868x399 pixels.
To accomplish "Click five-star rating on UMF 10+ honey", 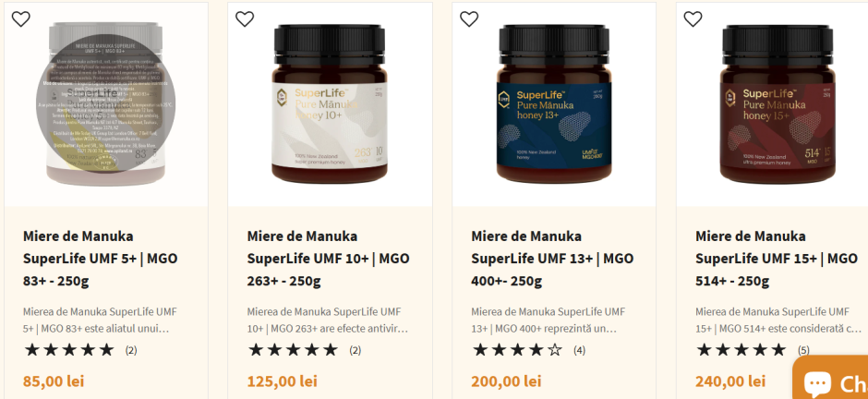I will (x=305, y=350).
